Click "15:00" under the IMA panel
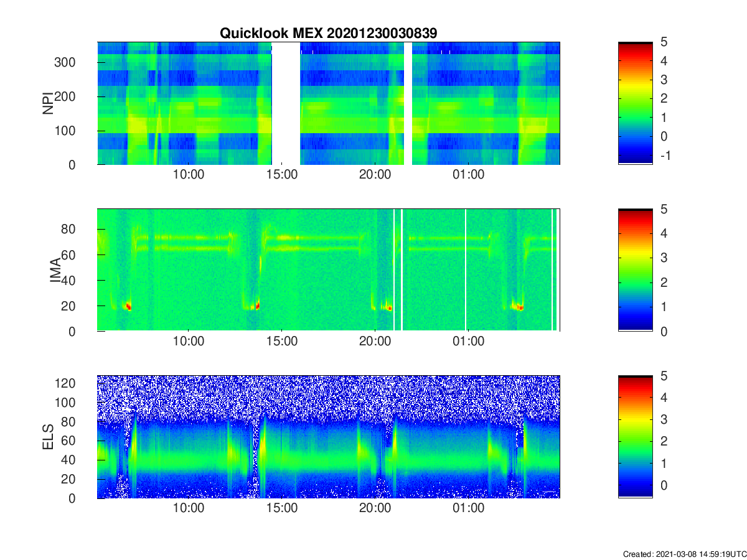747x560 pixels. (x=282, y=343)
